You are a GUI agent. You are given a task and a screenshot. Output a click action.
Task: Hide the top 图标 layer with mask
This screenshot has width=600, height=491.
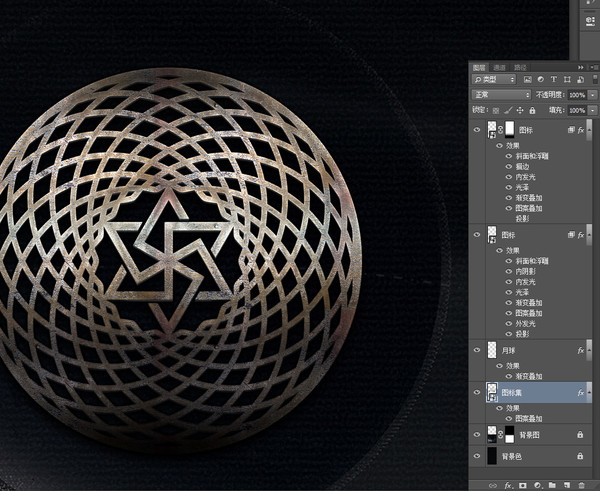pyautogui.click(x=477, y=130)
